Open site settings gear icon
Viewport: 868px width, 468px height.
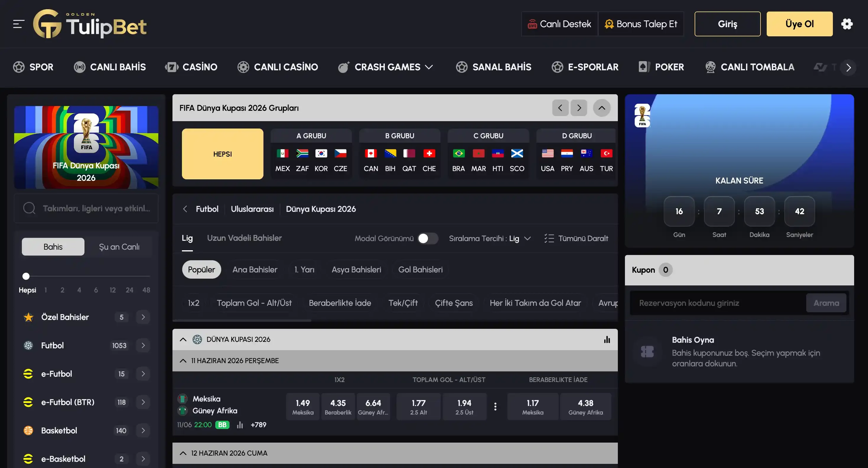[847, 24]
